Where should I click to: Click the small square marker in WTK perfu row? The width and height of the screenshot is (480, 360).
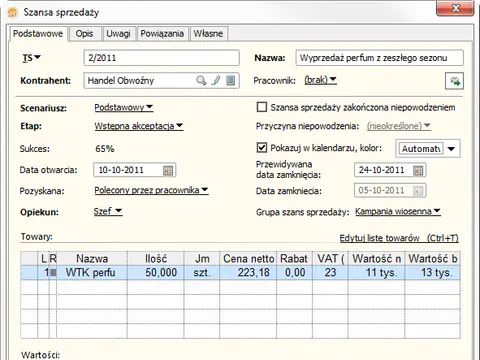point(53,273)
